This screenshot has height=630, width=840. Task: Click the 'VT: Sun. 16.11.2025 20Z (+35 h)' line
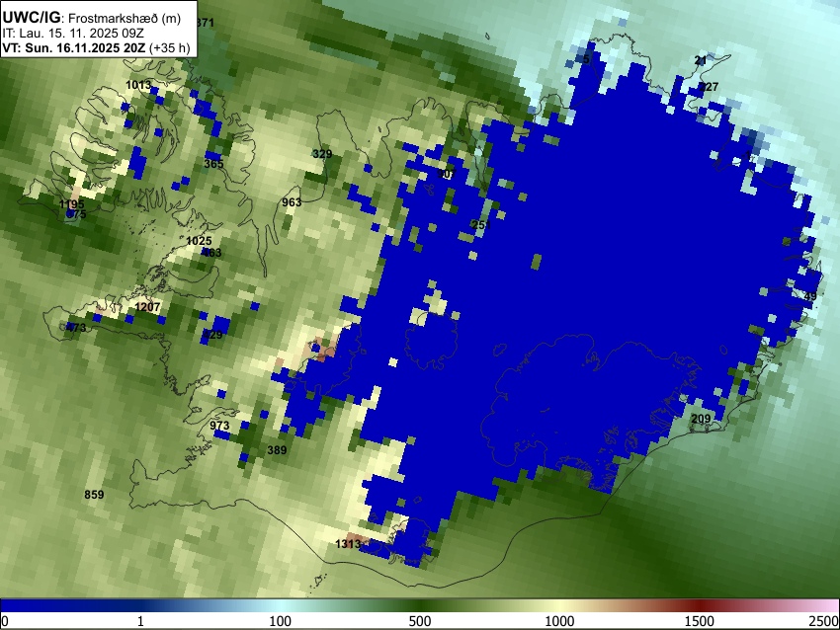[96, 48]
